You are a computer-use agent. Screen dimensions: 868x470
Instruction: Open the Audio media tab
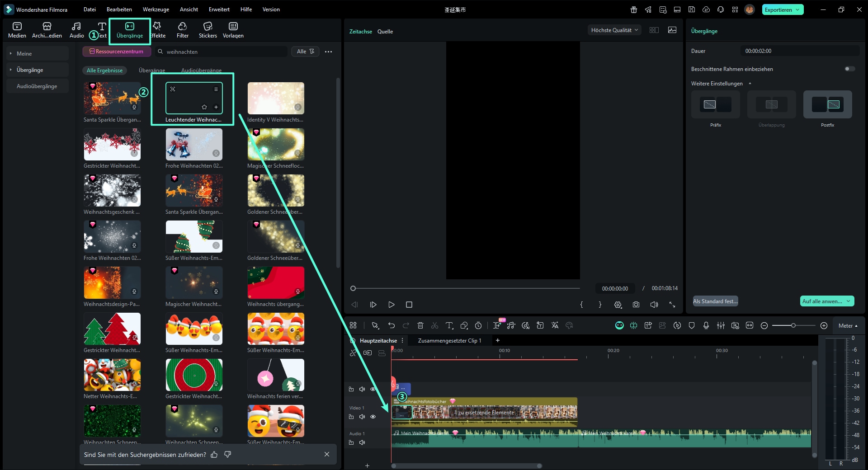pyautogui.click(x=76, y=30)
